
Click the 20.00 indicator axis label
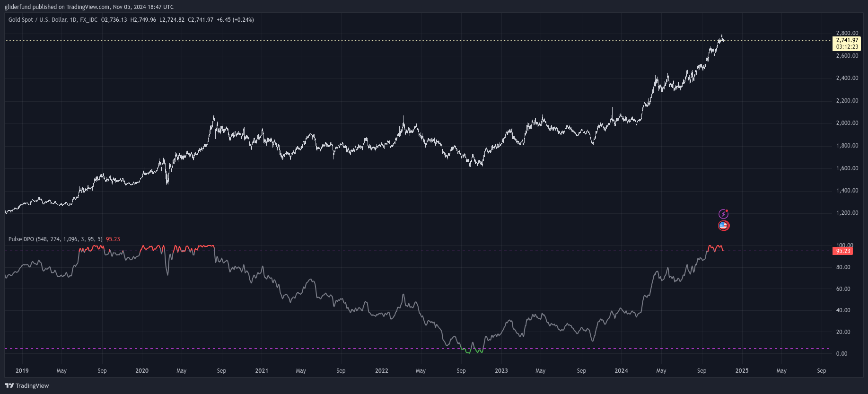843,332
